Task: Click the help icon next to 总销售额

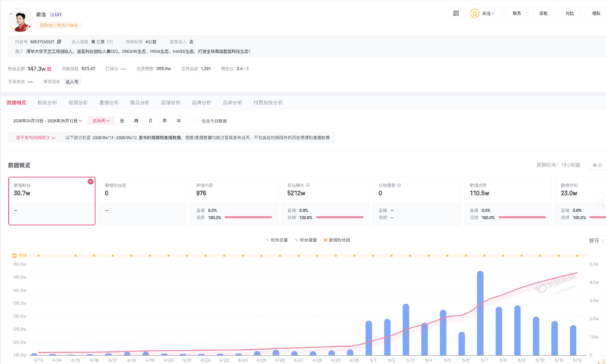Action: click(399, 185)
